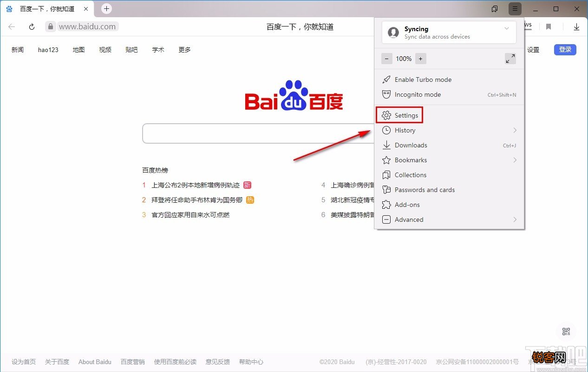Click the 意见反馈 footer link
The height and width of the screenshot is (372, 588).
pos(218,362)
